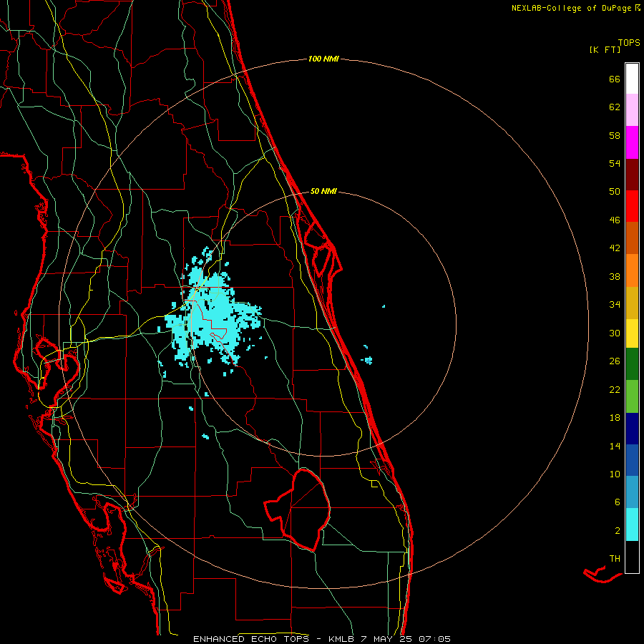
Task: Select the light green legend swatch near 22
Action: click(632, 396)
